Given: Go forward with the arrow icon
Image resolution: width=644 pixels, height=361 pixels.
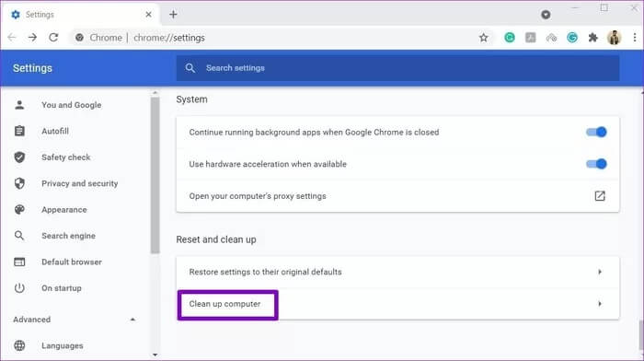Looking at the screenshot, I should [32, 38].
